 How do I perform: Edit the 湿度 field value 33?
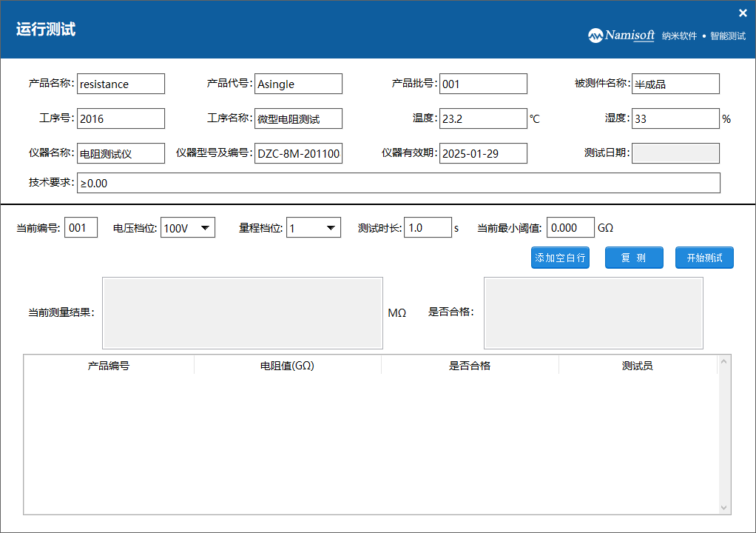[x=675, y=118]
